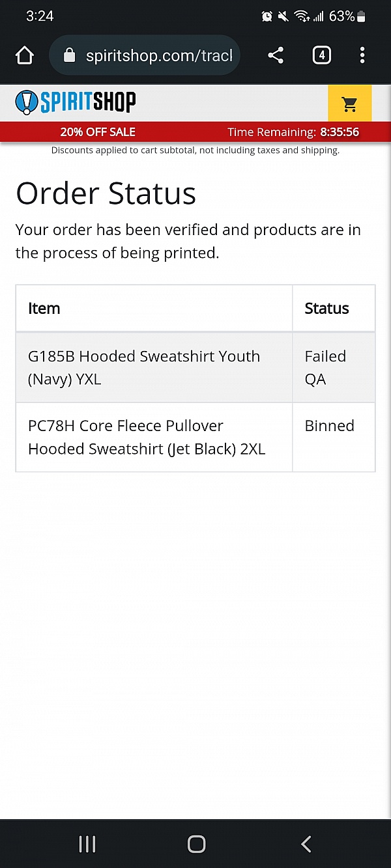Tap the browser home icon
The image size is (391, 868).
point(25,56)
